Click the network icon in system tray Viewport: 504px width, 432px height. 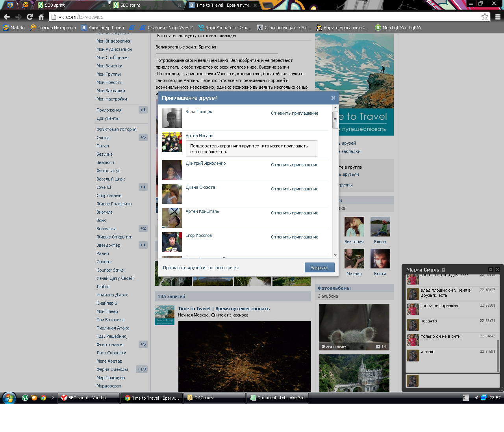(x=484, y=398)
